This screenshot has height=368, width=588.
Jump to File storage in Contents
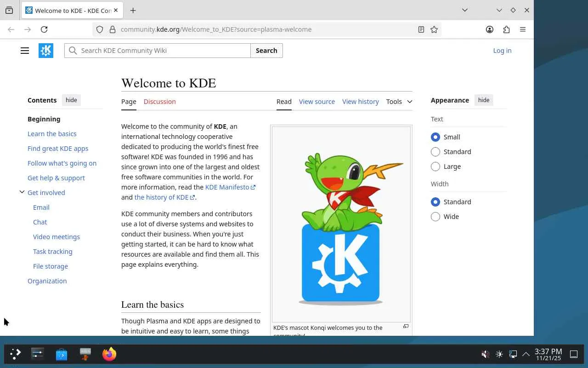(51, 266)
